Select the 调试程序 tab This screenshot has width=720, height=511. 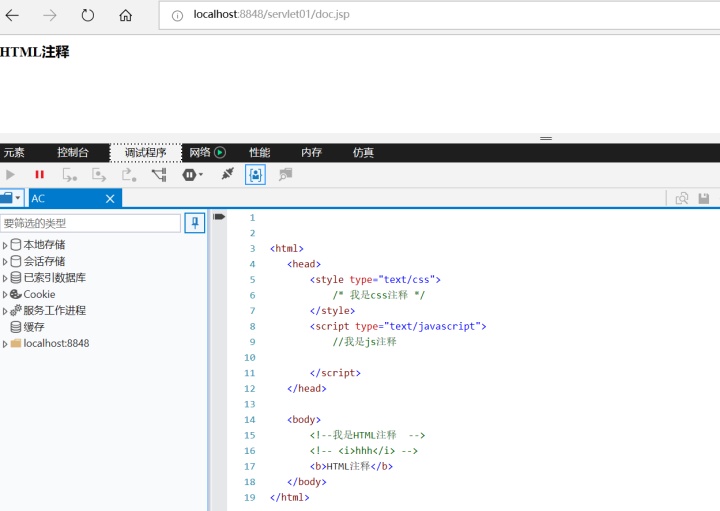(x=146, y=152)
